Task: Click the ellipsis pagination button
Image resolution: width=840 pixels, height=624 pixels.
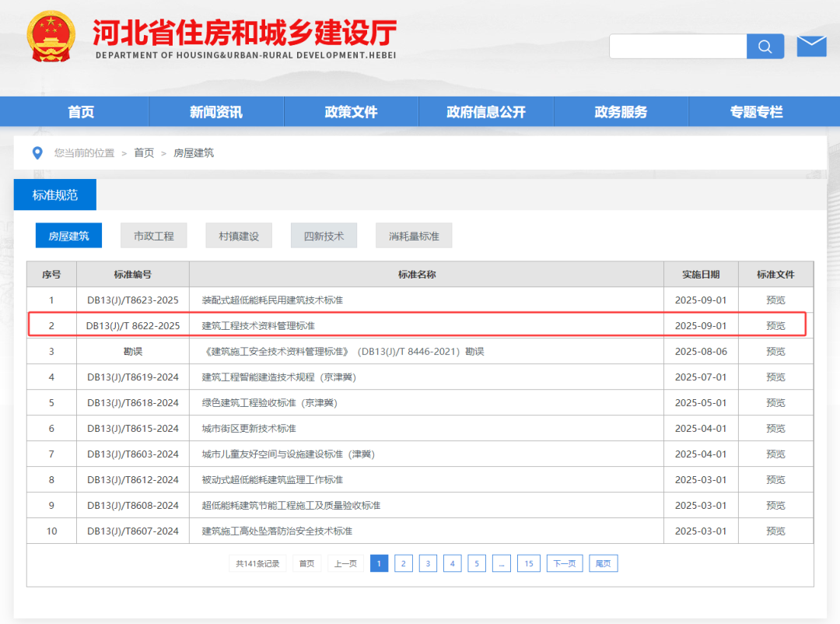Action: coord(502,563)
